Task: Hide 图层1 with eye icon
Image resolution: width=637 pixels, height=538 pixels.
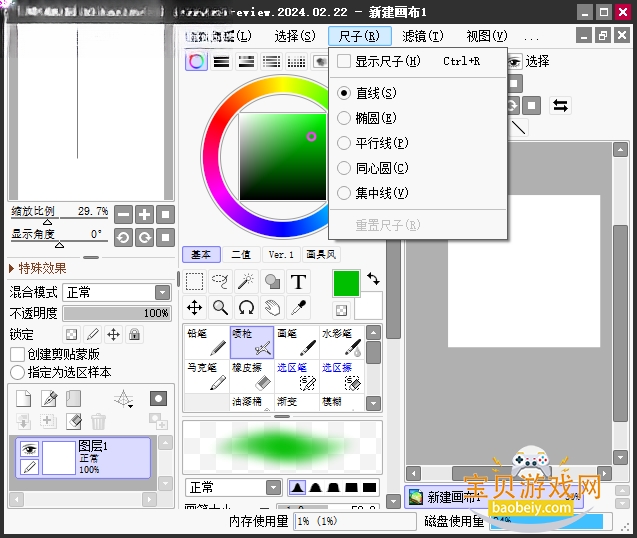Action: click(29, 449)
